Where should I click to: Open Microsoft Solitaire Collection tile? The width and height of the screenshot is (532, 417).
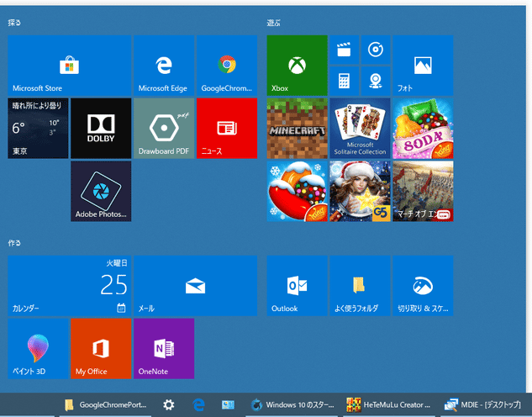pos(360,129)
